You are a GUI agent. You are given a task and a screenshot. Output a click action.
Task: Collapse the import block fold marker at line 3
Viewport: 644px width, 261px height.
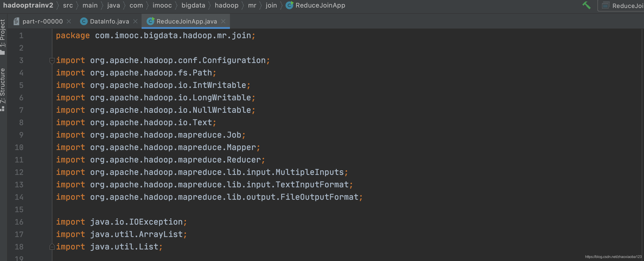(52, 61)
